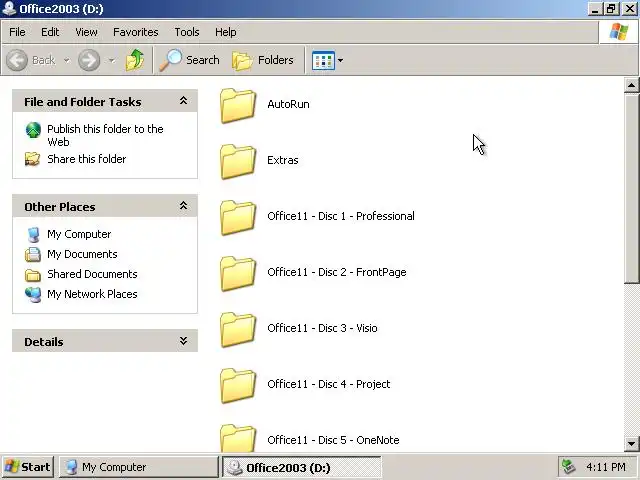Screen dimensions: 640x480
Task: Select Disc 2 FrontPage folder icon
Action: click(x=238, y=273)
